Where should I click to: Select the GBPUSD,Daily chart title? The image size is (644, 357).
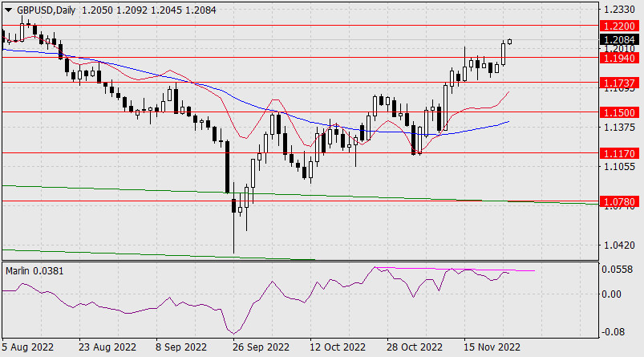pyautogui.click(x=46, y=10)
